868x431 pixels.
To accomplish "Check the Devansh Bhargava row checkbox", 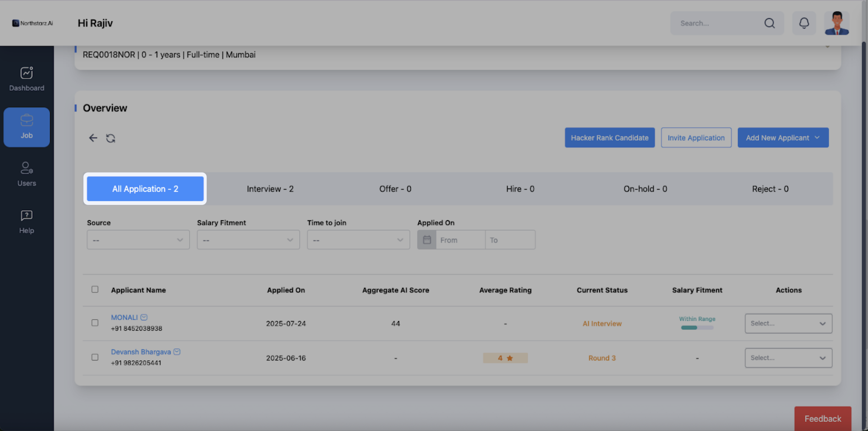I will 95,357.
